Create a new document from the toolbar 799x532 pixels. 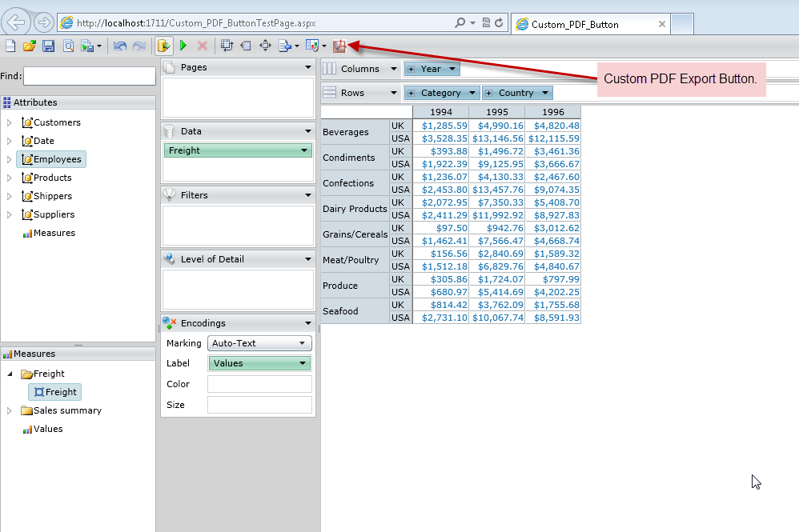coord(10,46)
